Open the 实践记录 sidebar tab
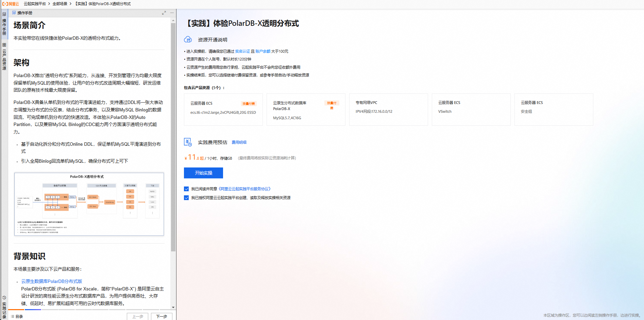644x320 pixels. point(4,307)
